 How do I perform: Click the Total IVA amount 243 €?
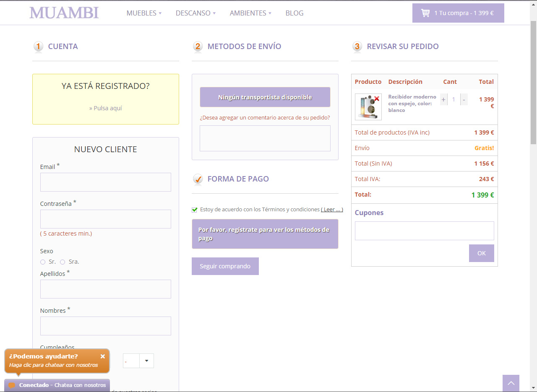pos(487,179)
